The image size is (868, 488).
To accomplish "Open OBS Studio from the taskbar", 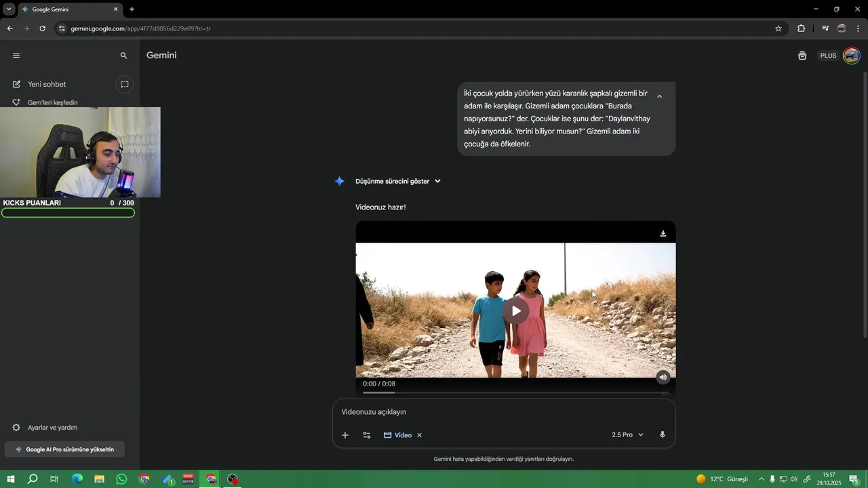I will pos(233,479).
